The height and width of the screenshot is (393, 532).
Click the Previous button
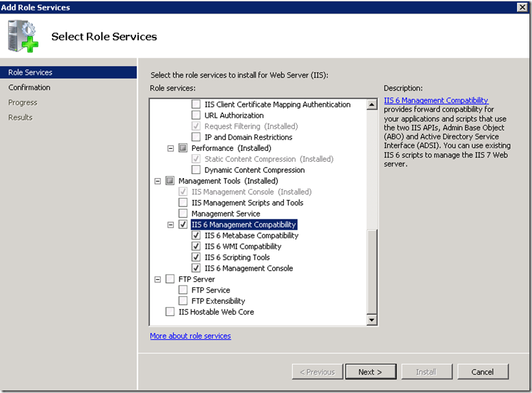pos(318,372)
